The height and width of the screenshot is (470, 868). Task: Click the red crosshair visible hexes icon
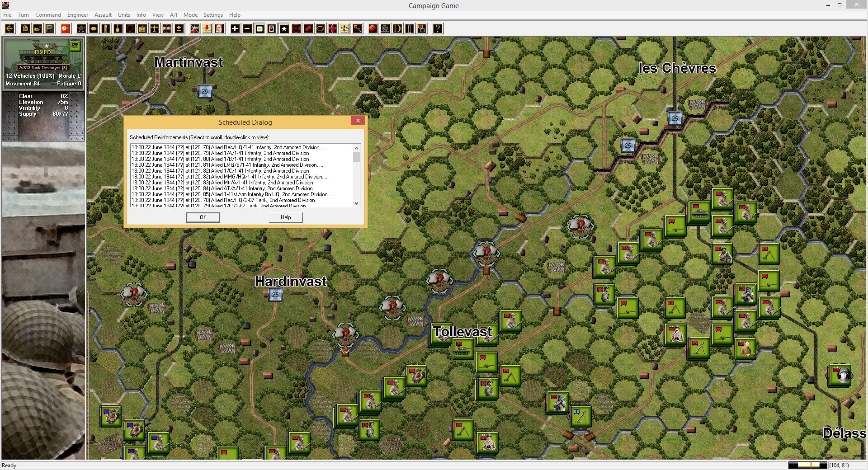click(296, 28)
